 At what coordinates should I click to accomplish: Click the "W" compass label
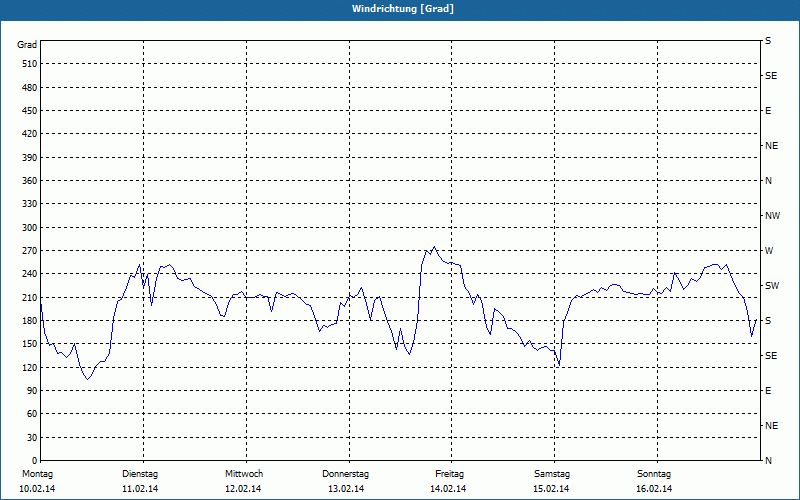point(769,251)
